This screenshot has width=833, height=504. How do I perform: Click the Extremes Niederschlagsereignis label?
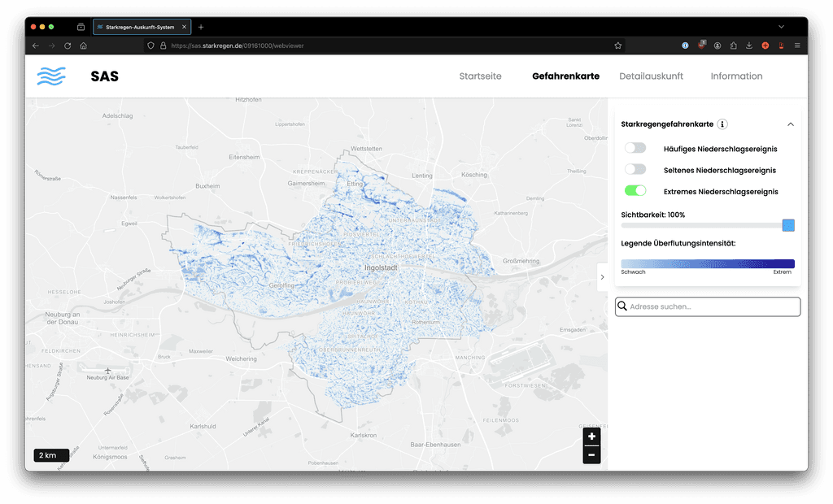pyautogui.click(x=721, y=191)
